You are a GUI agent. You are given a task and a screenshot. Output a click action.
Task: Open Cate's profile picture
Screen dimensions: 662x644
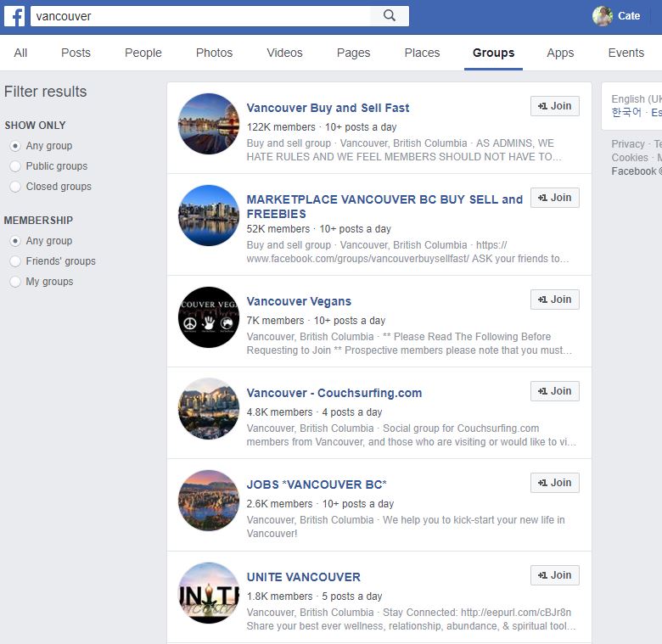click(x=603, y=16)
